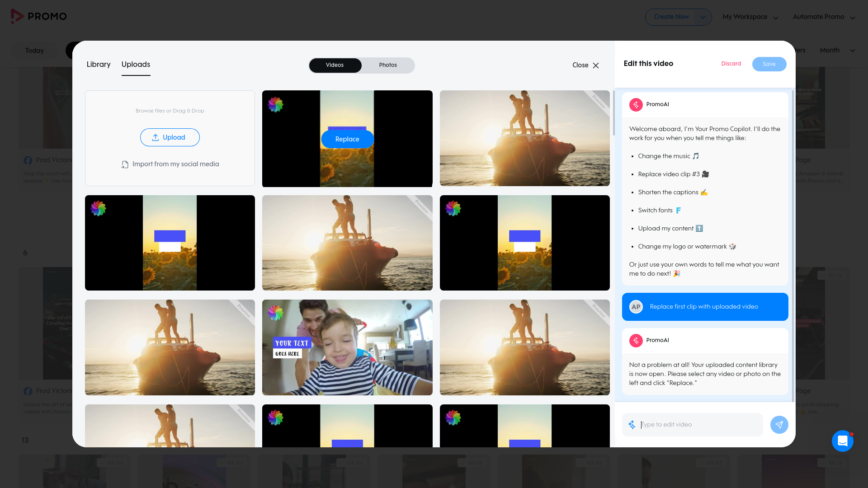The height and width of the screenshot is (488, 868).
Task: Click the PromoAI avatar in welcome message
Action: pos(636,104)
